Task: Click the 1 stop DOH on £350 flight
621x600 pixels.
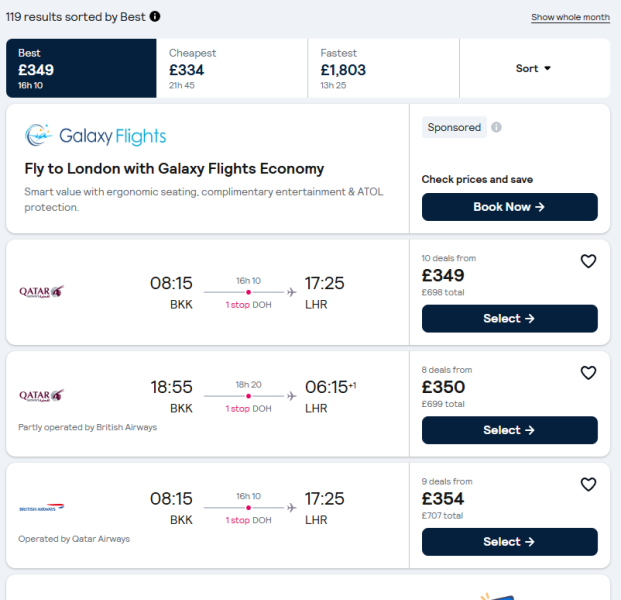Action: 248,409
